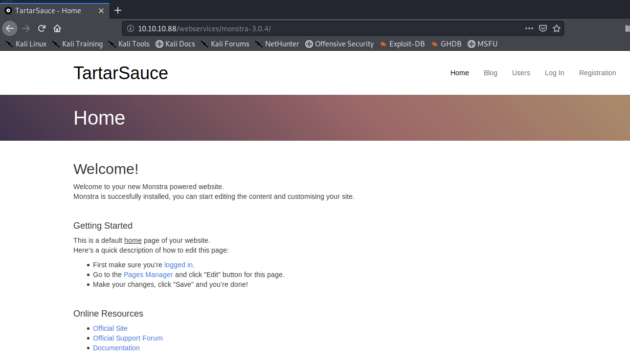This screenshot has height=364, width=630.
Task: Follow the Pages Manager link
Action: point(148,275)
